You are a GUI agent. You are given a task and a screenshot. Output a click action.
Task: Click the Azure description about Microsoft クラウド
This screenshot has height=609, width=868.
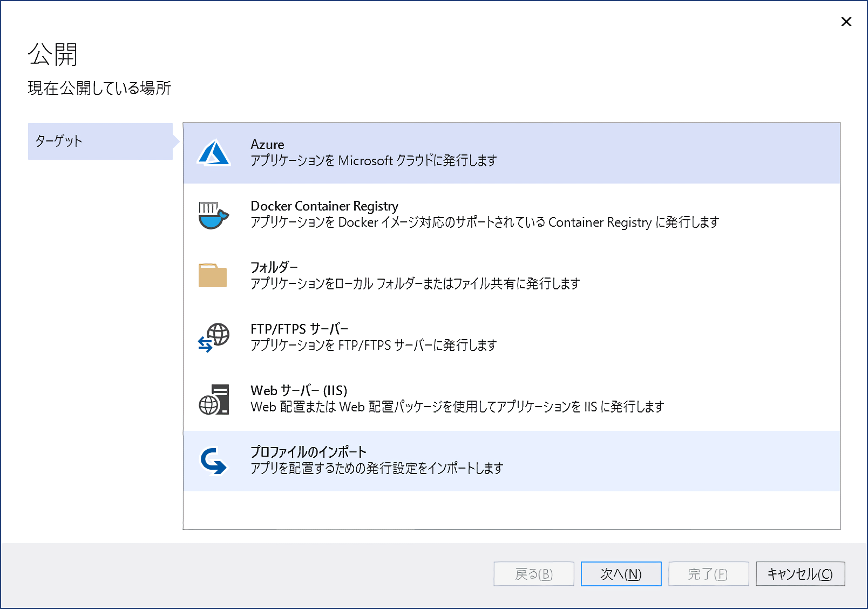click(x=374, y=161)
